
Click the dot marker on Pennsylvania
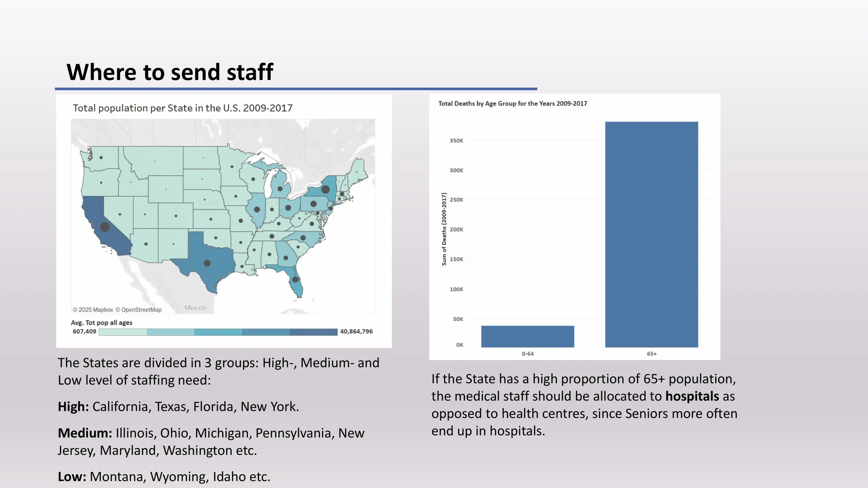[x=313, y=204]
